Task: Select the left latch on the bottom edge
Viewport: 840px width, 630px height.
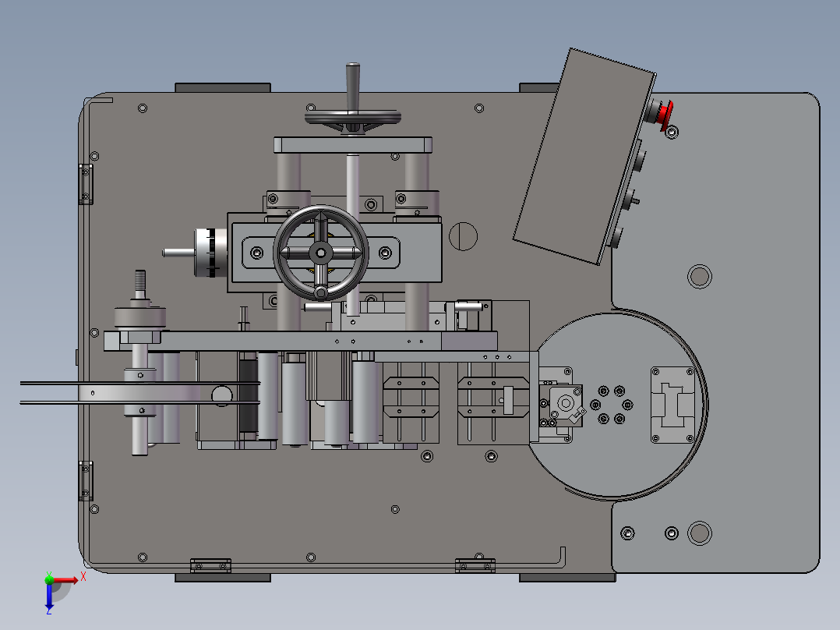Action: [210, 565]
